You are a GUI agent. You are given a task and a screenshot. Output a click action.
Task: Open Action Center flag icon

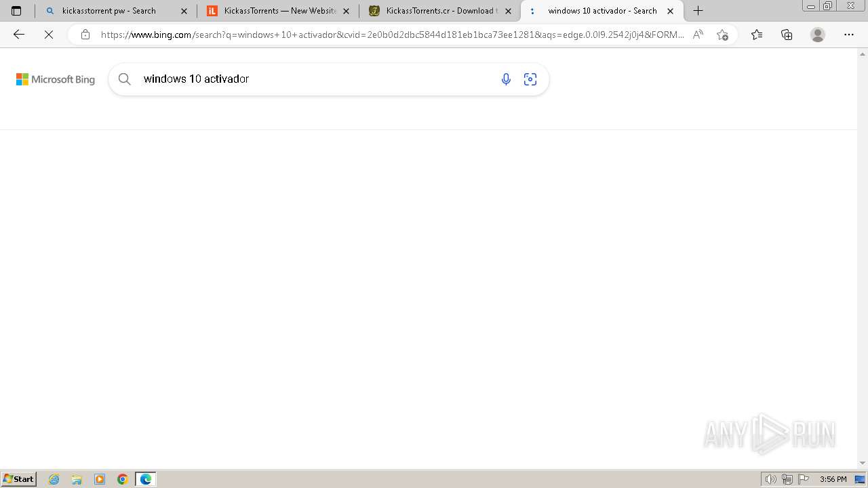[804, 479]
